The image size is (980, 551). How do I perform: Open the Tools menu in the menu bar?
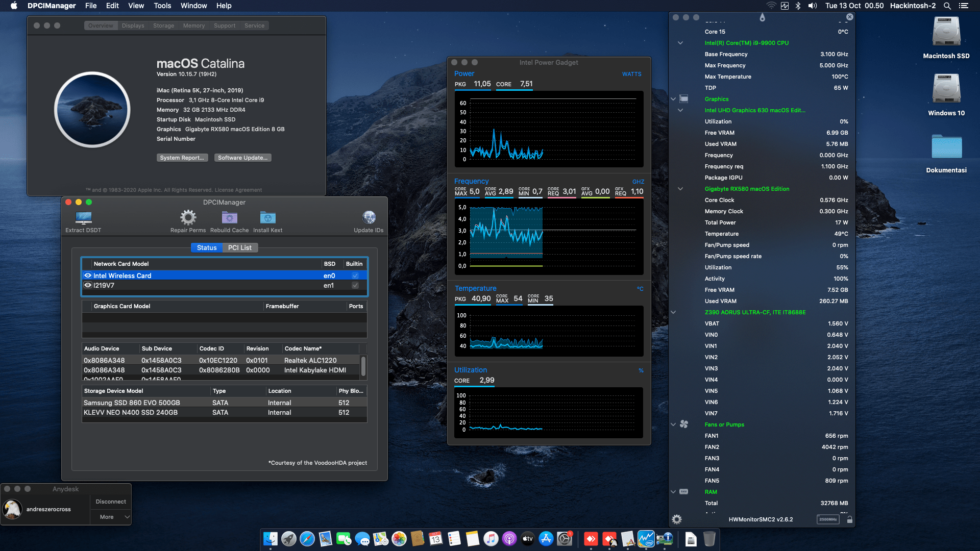pos(162,6)
